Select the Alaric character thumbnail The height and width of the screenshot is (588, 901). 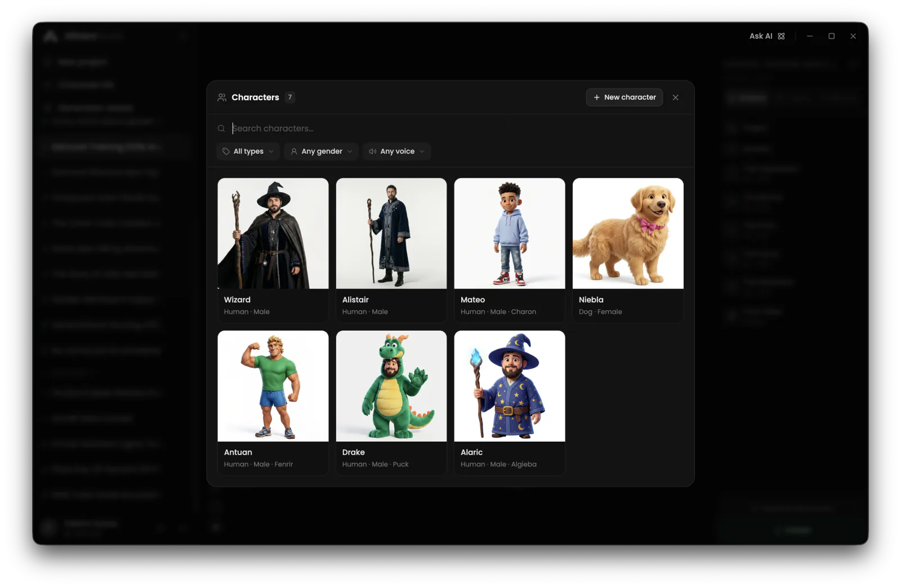(x=510, y=386)
